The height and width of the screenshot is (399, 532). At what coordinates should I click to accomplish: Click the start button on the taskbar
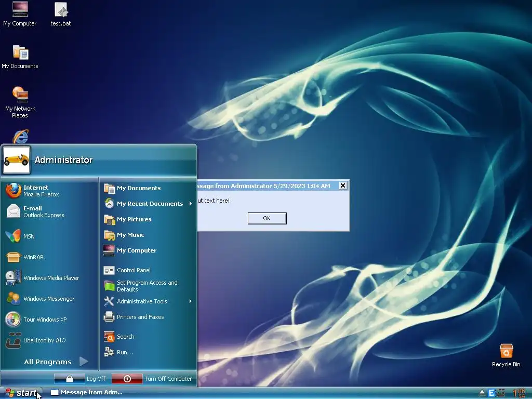[21, 393]
